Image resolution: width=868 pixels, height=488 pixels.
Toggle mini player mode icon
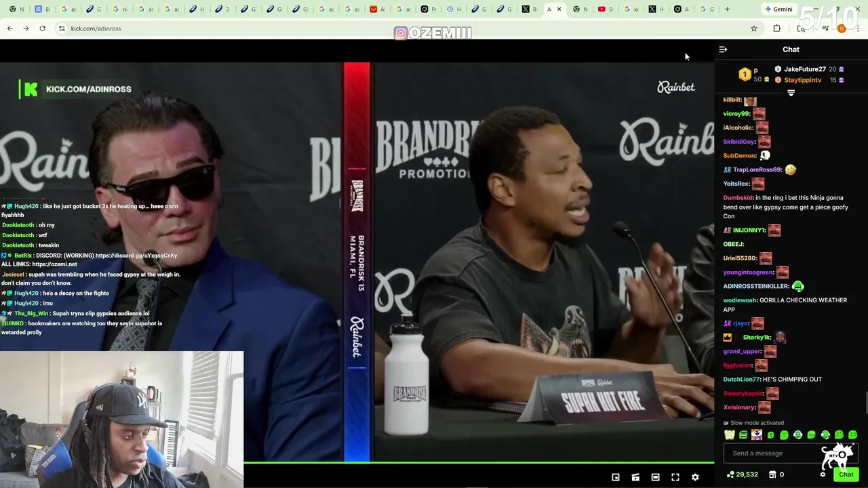pyautogui.click(x=635, y=477)
